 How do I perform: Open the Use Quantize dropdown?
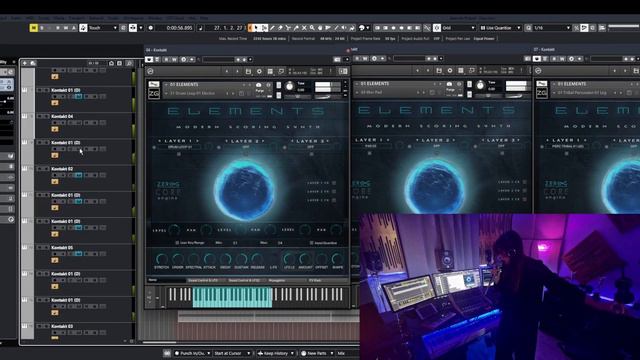[x=501, y=28]
